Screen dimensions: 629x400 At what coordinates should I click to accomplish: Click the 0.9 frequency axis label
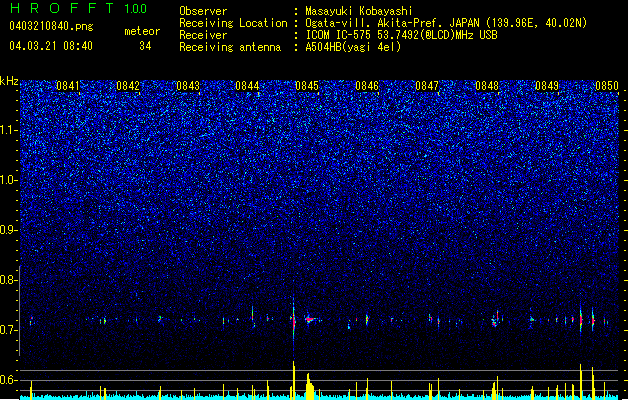coord(8,230)
